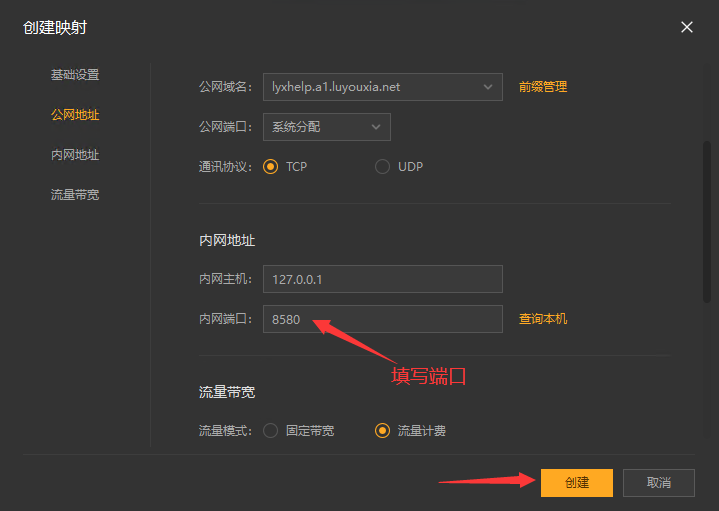719x511 pixels.
Task: Switch to 公网地址 section
Action: (x=75, y=115)
